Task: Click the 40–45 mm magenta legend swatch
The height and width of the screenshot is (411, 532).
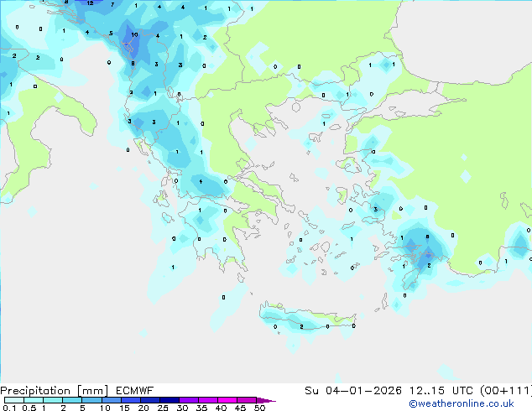Action: coord(227,400)
